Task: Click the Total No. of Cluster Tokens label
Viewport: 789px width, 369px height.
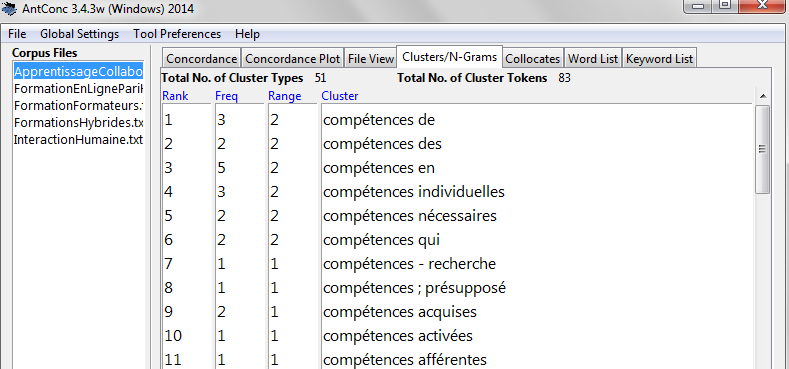Action: 472,78
